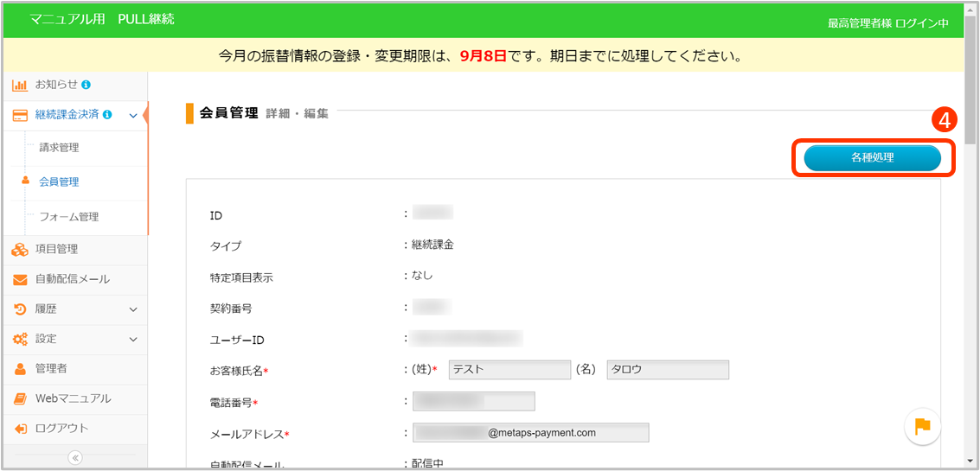
Task: Open the 管理者 sidebar item
Action: (51, 369)
